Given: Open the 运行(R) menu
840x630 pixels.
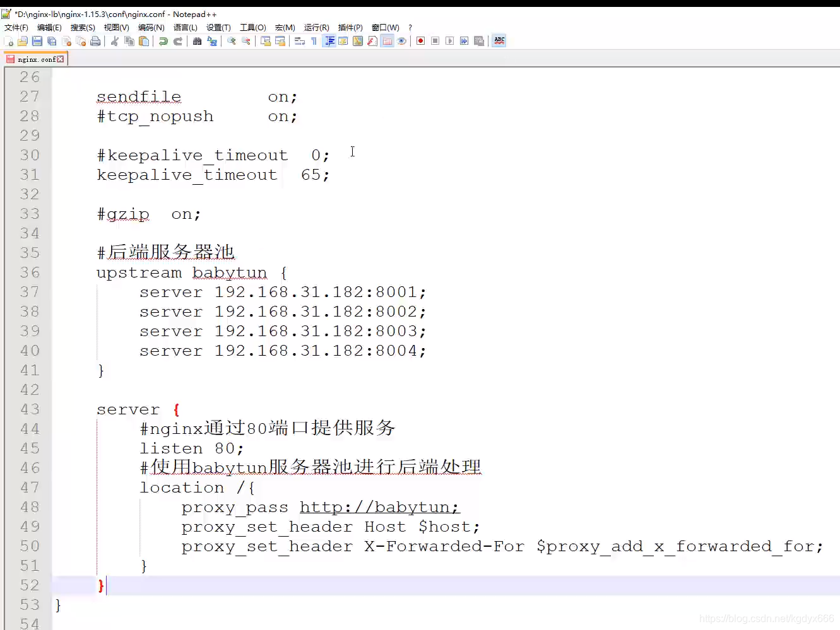Looking at the screenshot, I should point(316,28).
